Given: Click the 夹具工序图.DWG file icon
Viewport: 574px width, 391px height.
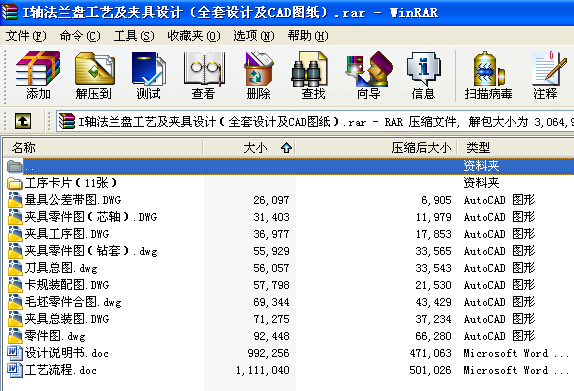Looking at the screenshot, I should [x=15, y=234].
